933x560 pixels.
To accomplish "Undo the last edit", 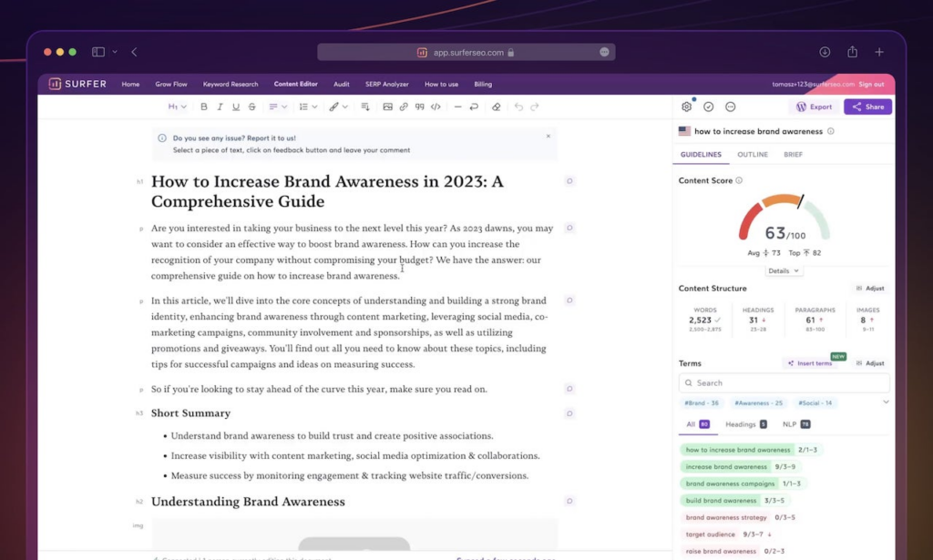I will pos(518,107).
